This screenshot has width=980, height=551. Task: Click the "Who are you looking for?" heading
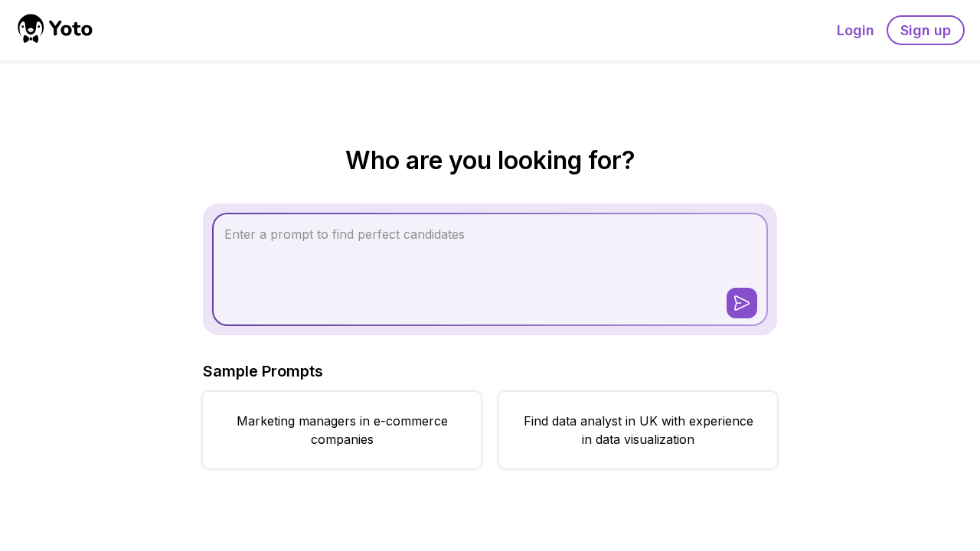pyautogui.click(x=490, y=161)
